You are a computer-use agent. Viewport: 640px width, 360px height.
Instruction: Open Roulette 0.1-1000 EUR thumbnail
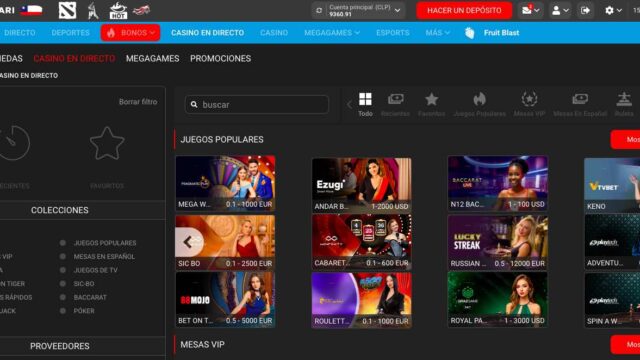(362, 300)
